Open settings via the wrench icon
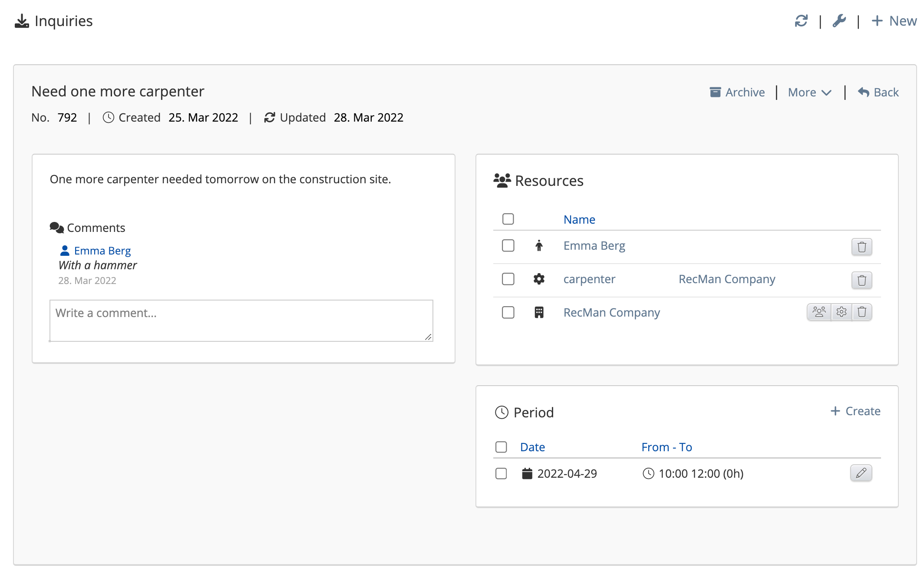Viewport: 924px width, 575px height. click(x=839, y=21)
